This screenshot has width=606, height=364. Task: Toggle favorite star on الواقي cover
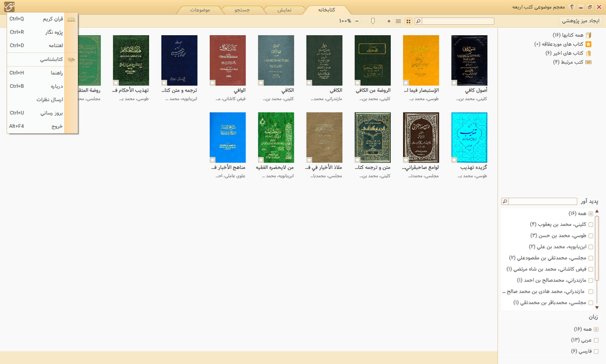[213, 83]
